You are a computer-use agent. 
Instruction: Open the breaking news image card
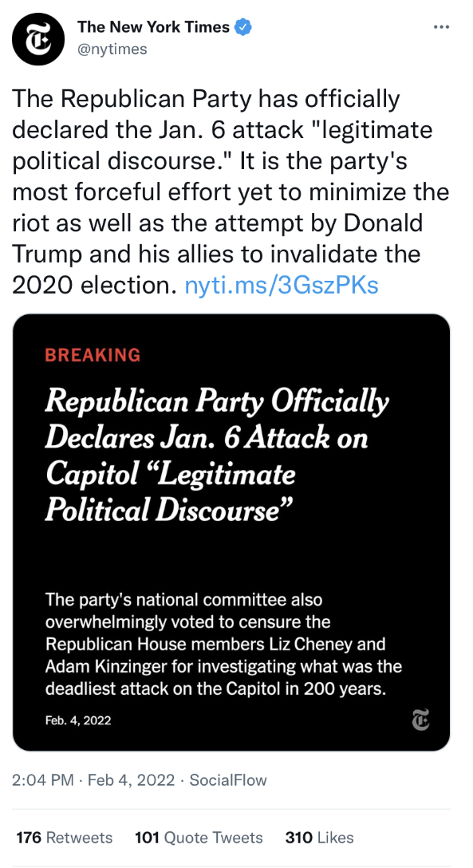point(231,533)
